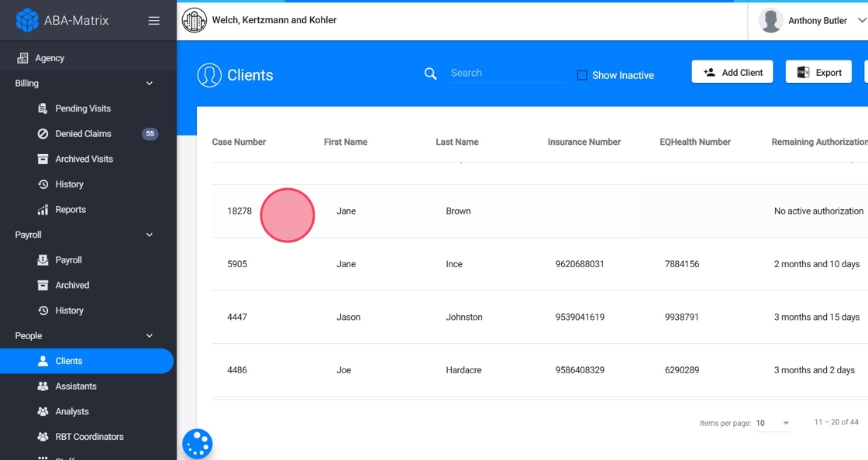868x460 pixels.
Task: Sort by First Name column header
Action: click(x=346, y=142)
